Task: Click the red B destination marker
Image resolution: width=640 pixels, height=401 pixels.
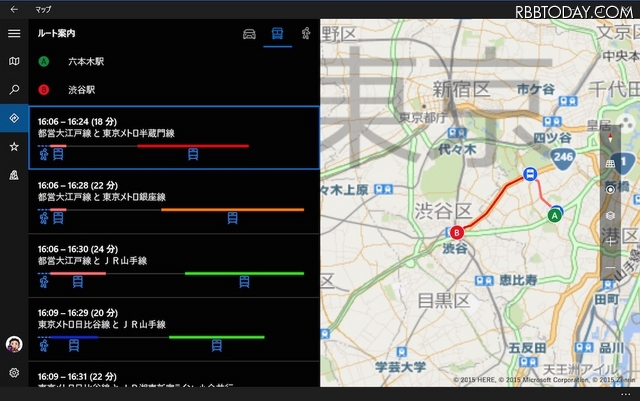Action: click(x=457, y=233)
